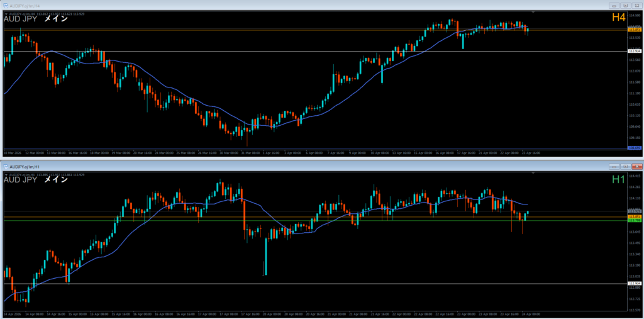The image size is (644, 319).
Task: Select the green 113.799 price tag in H1 chart
Action: coord(634,221)
